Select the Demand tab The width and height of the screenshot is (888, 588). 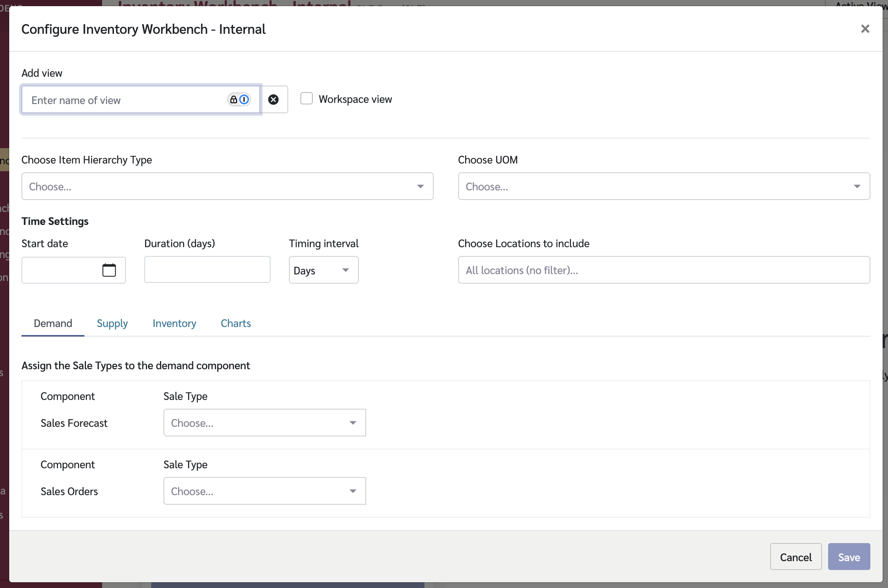pyautogui.click(x=53, y=324)
